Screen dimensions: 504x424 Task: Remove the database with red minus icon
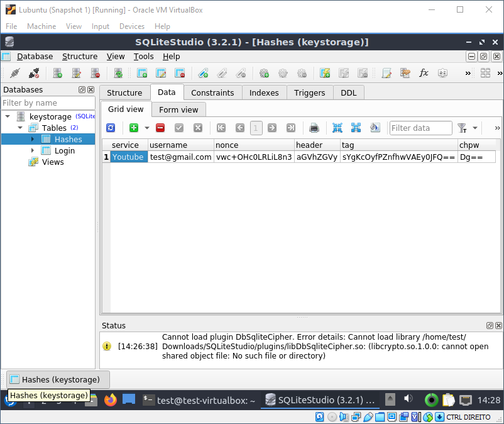click(x=96, y=73)
